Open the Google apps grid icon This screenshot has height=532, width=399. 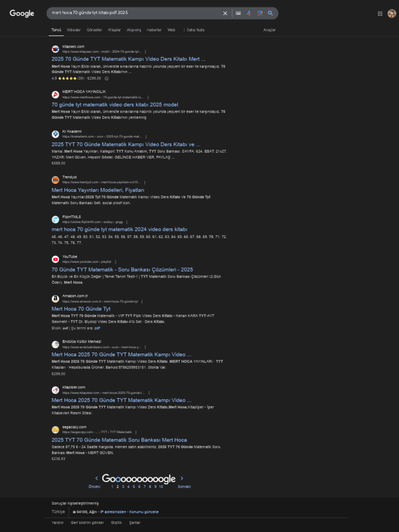coord(380,14)
